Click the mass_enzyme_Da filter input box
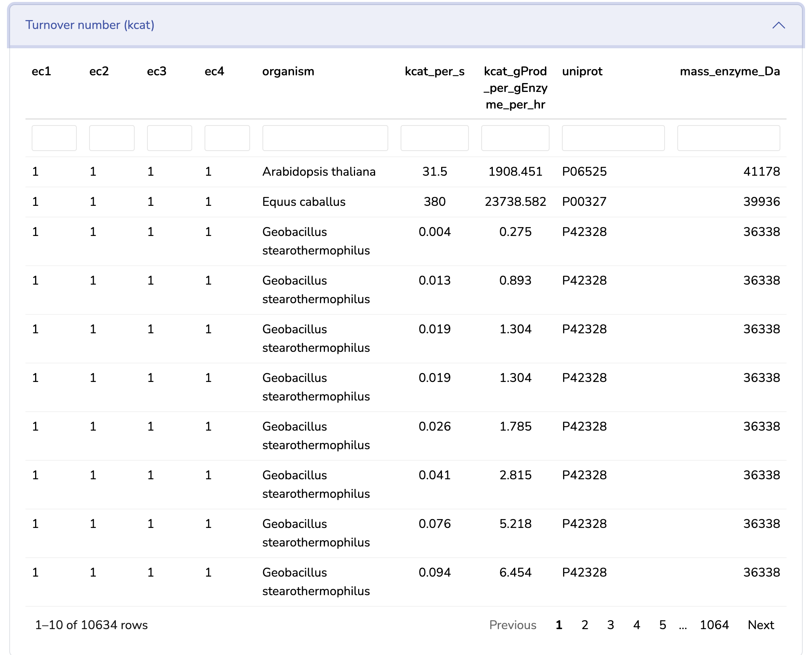Viewport: 812px width, 655px height. click(729, 138)
